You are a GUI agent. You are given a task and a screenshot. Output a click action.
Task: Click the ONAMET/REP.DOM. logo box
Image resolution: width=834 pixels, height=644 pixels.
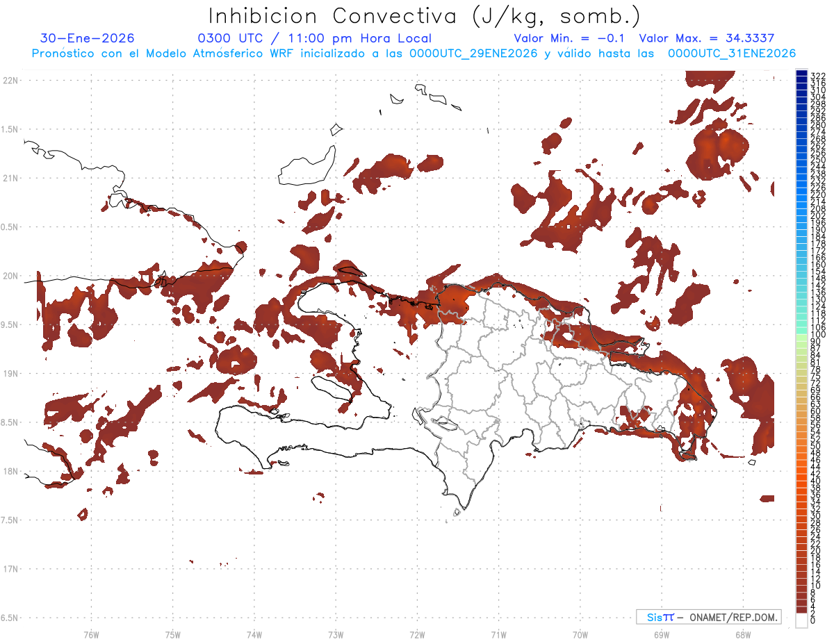click(x=708, y=617)
